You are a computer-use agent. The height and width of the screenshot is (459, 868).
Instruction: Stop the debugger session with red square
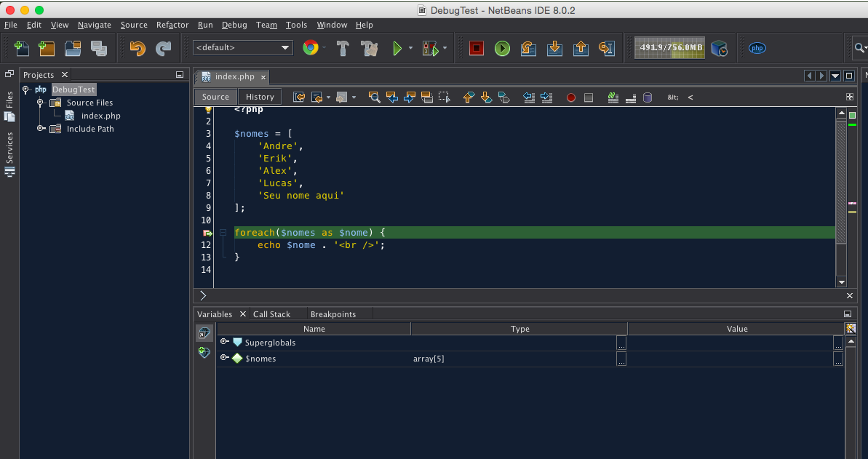click(476, 48)
